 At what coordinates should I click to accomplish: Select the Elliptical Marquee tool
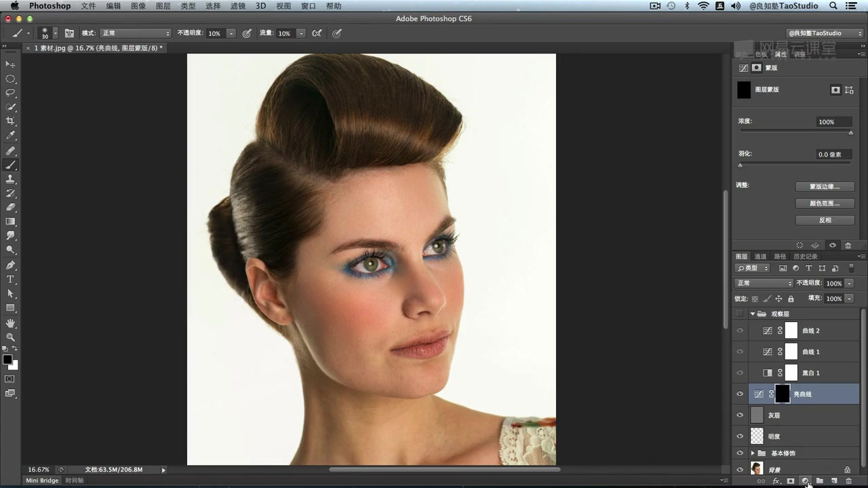tap(10, 79)
